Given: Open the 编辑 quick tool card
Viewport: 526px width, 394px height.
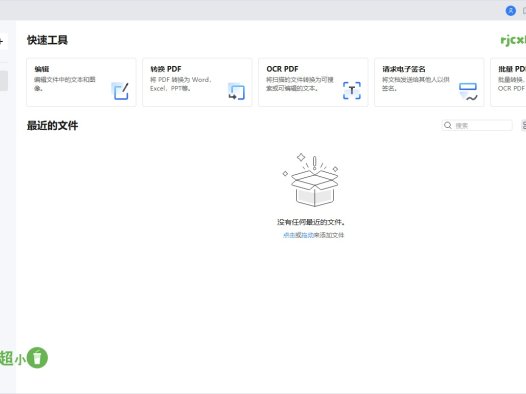Looking at the screenshot, I should 82,82.
